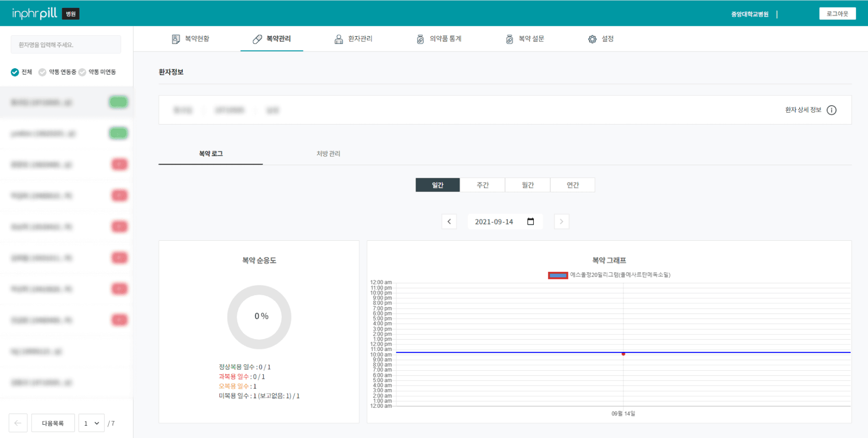The image size is (868, 438).
Task: Open the 복약관리 menu
Action: (272, 39)
